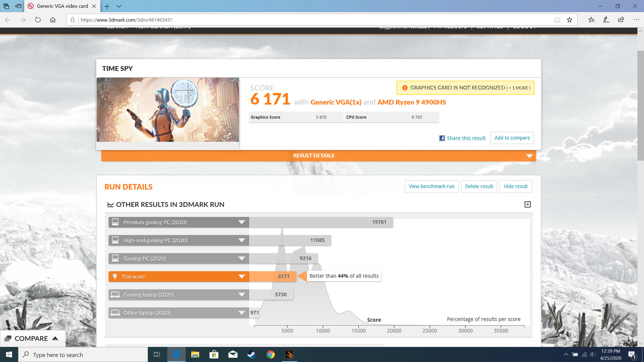The image size is (644, 362).
Task: Open Task View on the taskbar
Action: click(157, 354)
